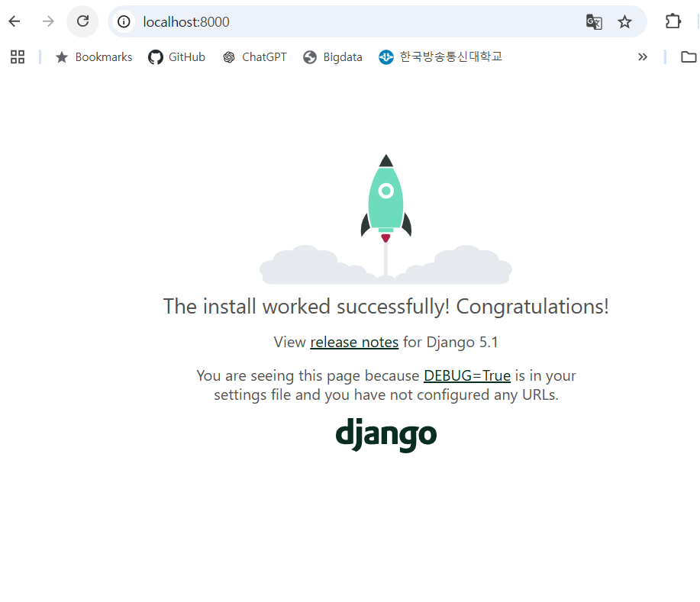Click the rocket launch illustration

[x=385, y=219]
